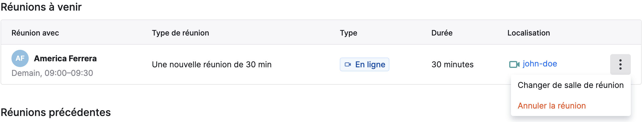Open the three-dot meeting actions menu
The image size is (644, 122).
pyautogui.click(x=620, y=64)
